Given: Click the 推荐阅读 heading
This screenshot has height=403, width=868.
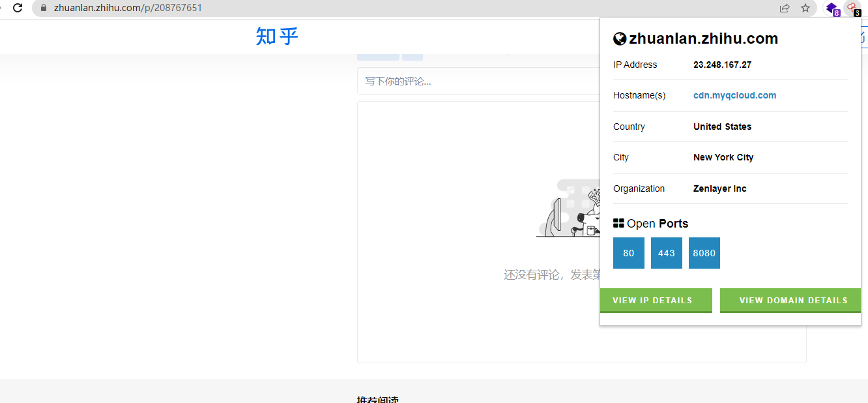Looking at the screenshot, I should point(378,399).
